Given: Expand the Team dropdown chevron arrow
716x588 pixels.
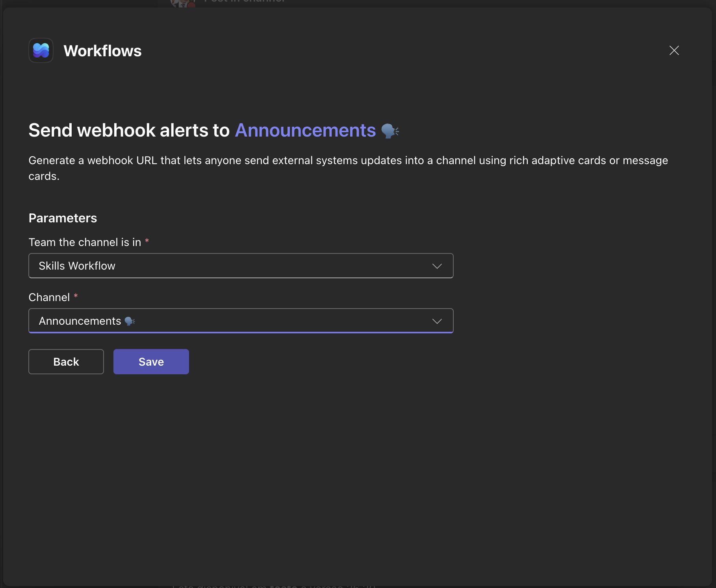Looking at the screenshot, I should [x=437, y=266].
